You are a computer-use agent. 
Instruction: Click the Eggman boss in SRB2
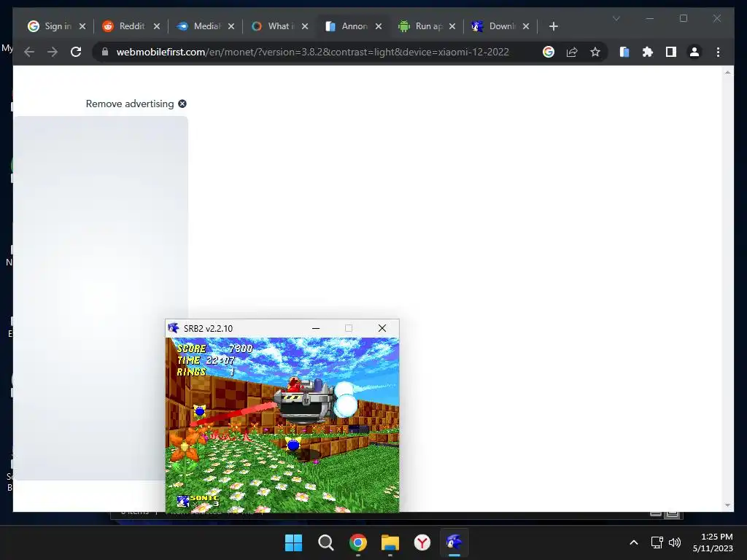(305, 400)
